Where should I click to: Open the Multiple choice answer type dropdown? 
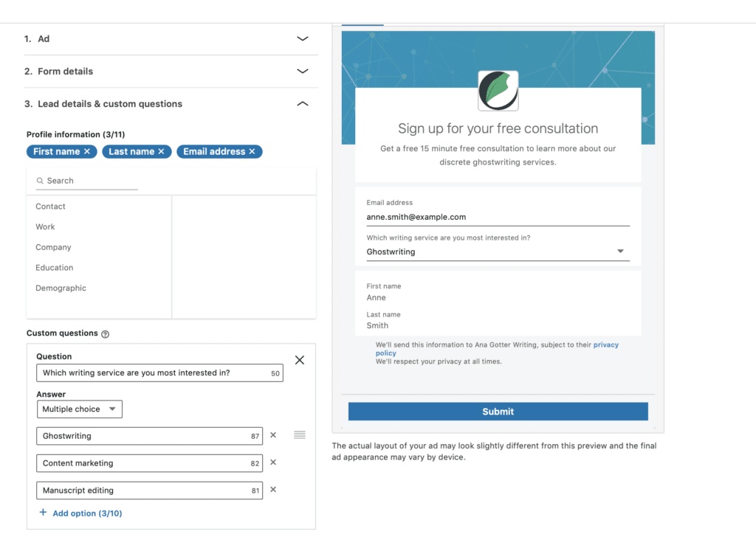(80, 409)
